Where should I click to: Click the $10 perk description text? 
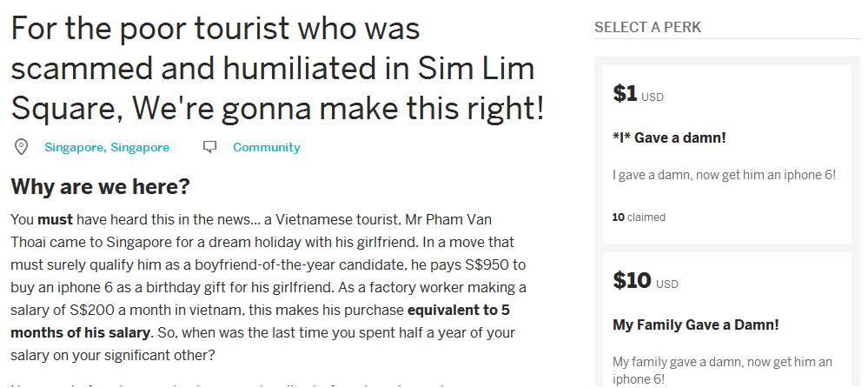click(722, 369)
